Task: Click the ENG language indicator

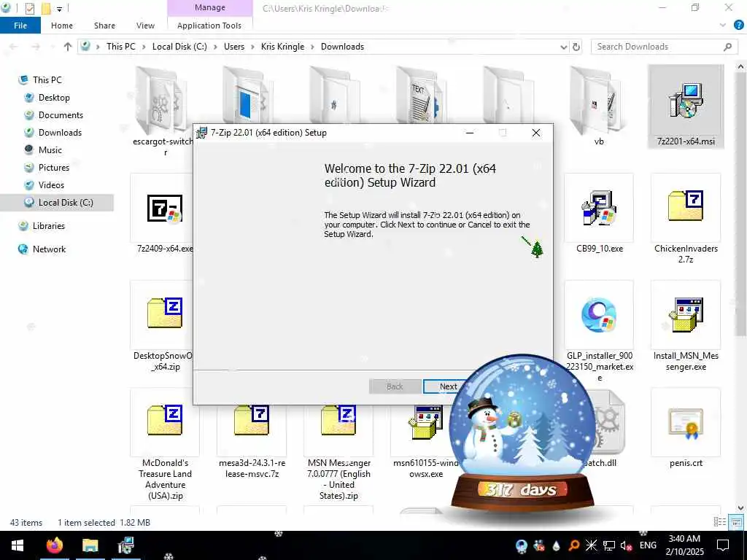Action: pos(648,545)
